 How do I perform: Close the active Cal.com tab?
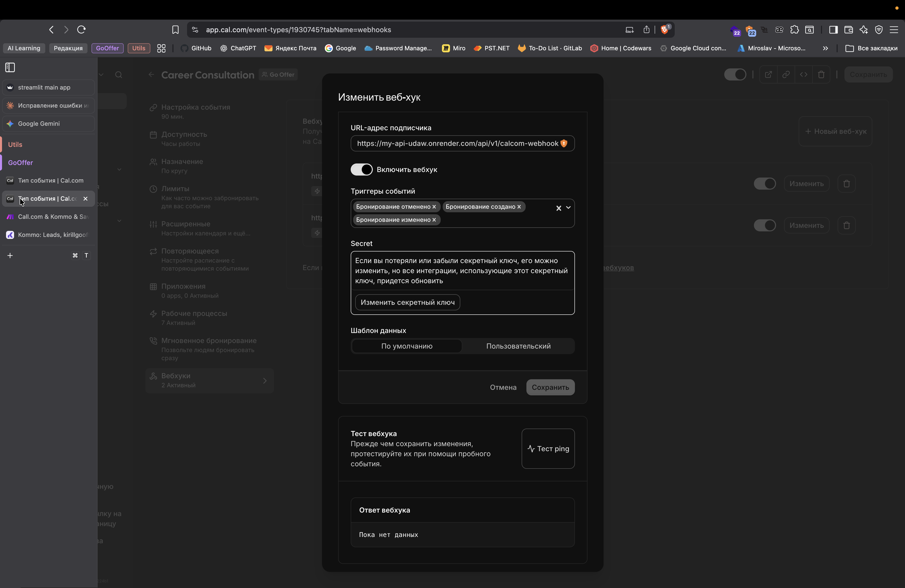point(85,198)
